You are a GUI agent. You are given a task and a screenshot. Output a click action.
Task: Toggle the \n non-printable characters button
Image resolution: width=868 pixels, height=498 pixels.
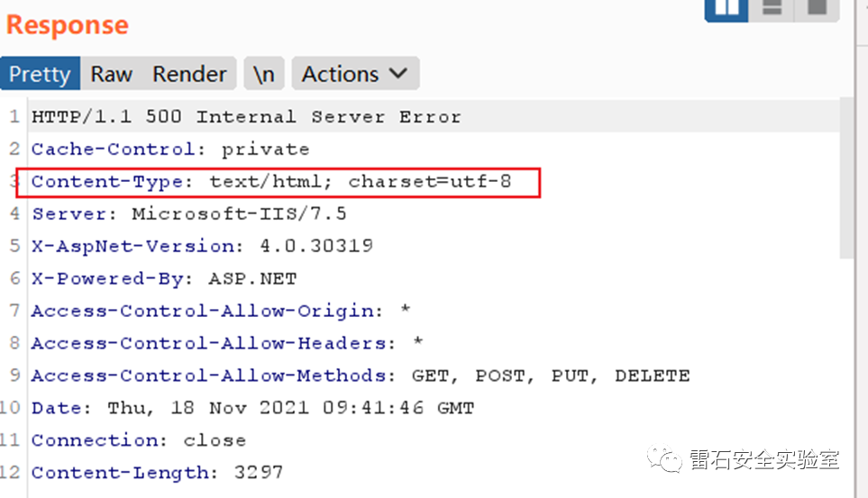(264, 74)
